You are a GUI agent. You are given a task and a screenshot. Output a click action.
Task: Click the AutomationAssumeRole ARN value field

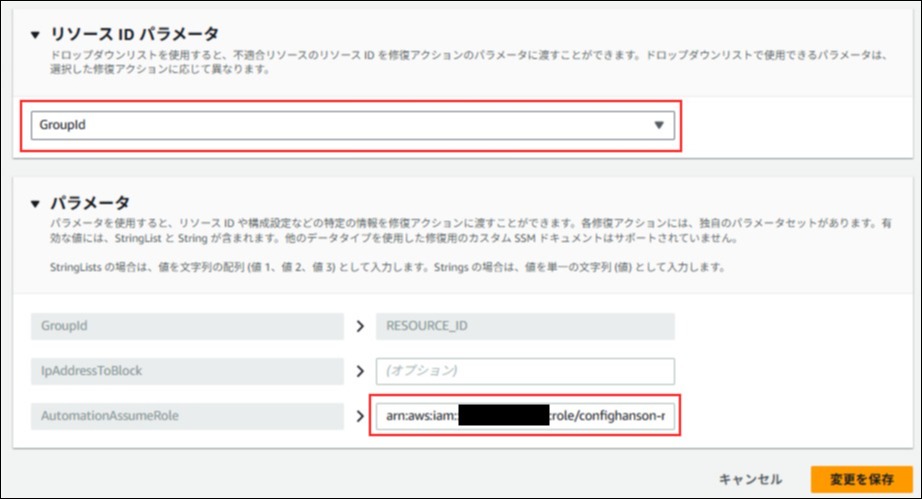click(524, 414)
